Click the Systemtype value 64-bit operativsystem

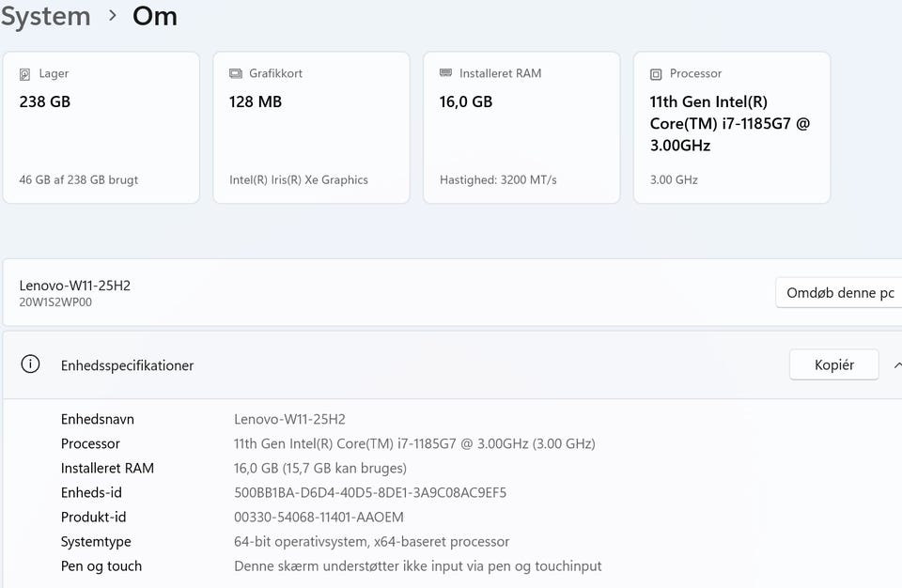point(371,541)
